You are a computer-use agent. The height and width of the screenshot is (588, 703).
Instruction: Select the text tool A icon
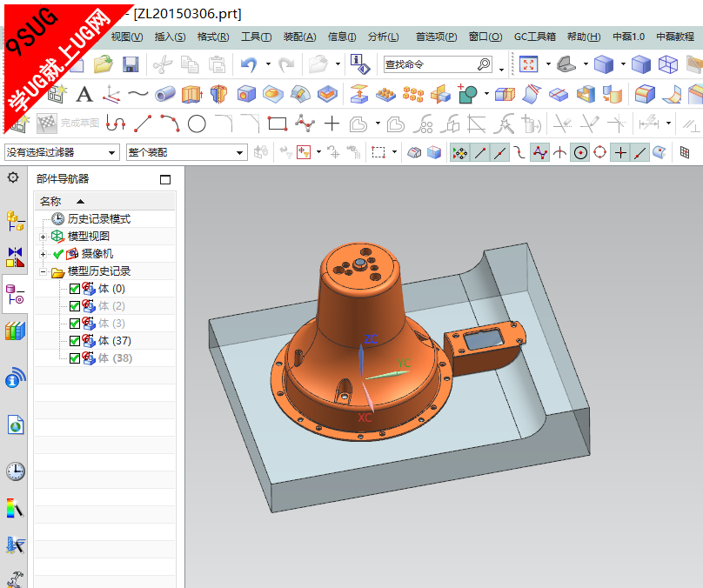tap(84, 94)
